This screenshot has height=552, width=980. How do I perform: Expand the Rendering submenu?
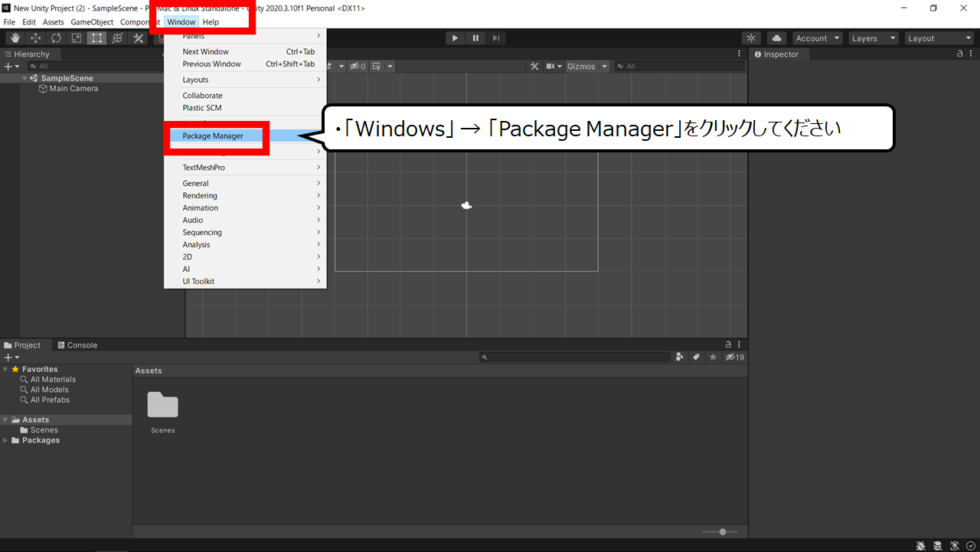[245, 196]
